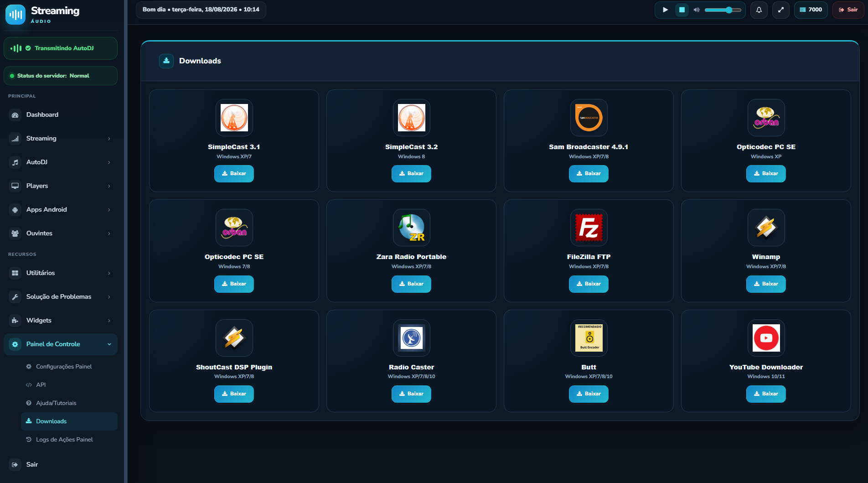
Task: Click the Zara Radio Portable icon
Action: 412,228
